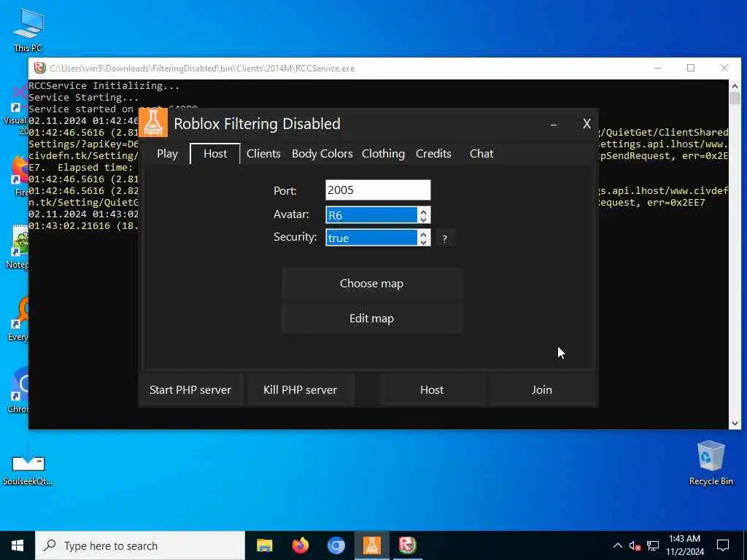Click the Avatar selector down arrow
Viewport: 747px width, 560px height.
pos(423,219)
